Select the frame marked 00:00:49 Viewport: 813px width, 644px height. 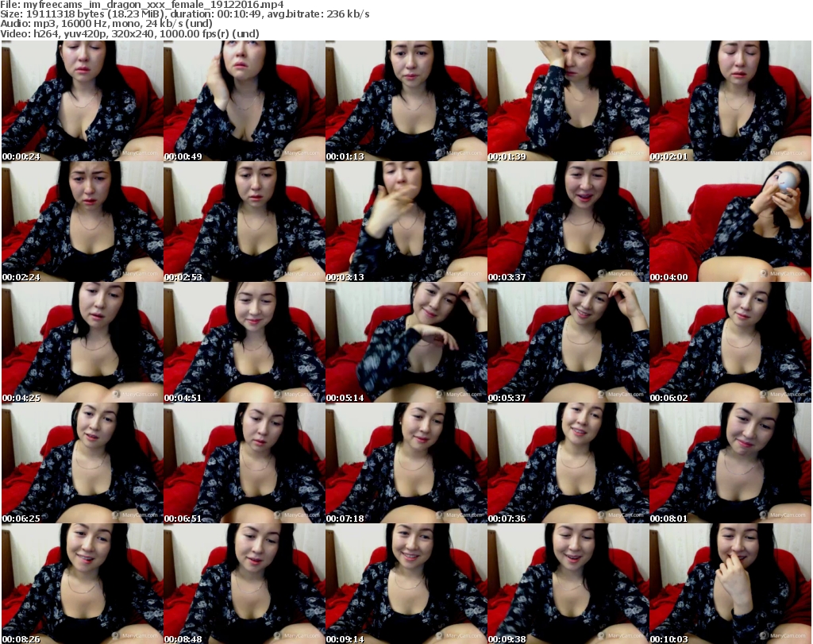coord(244,101)
